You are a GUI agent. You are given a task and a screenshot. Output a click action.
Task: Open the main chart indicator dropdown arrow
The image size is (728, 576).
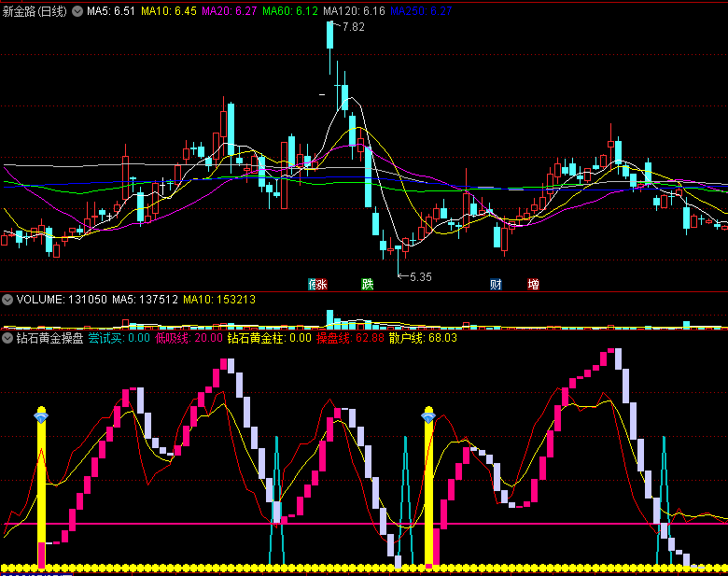pos(77,11)
